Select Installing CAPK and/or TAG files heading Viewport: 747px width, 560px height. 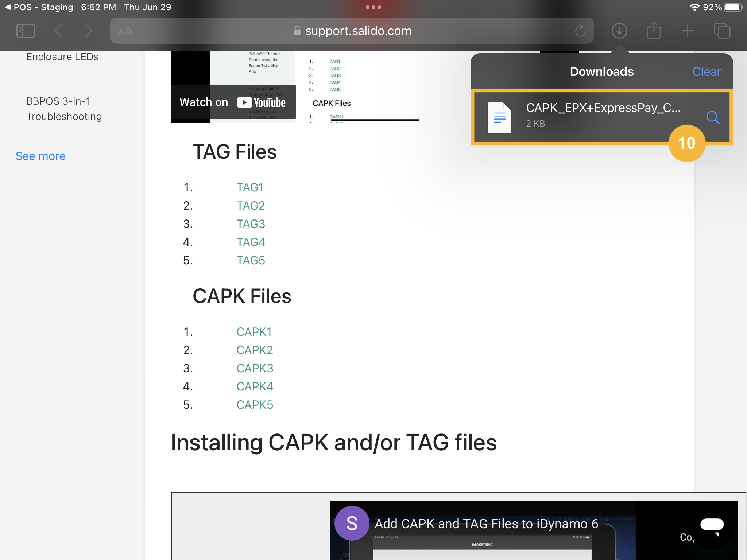click(334, 443)
